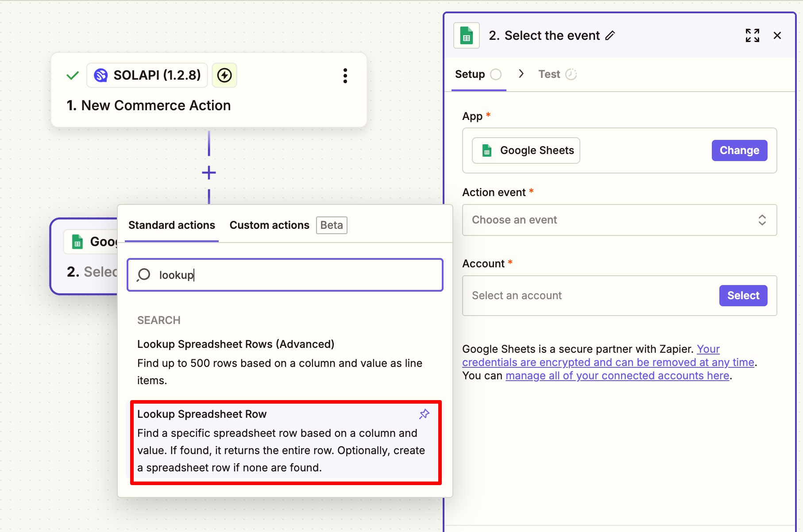803x532 pixels.
Task: Close the step editor panel
Action: tap(777, 35)
